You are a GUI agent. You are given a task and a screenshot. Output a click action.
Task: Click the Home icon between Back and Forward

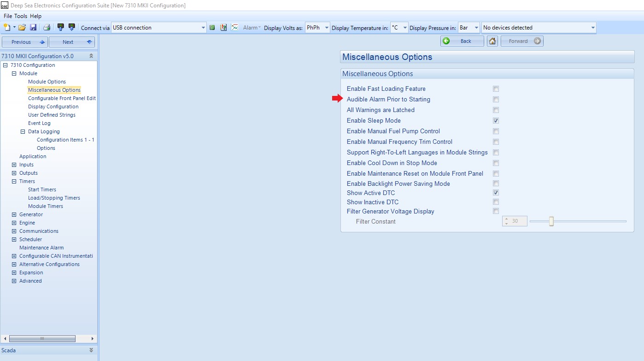[x=492, y=41]
